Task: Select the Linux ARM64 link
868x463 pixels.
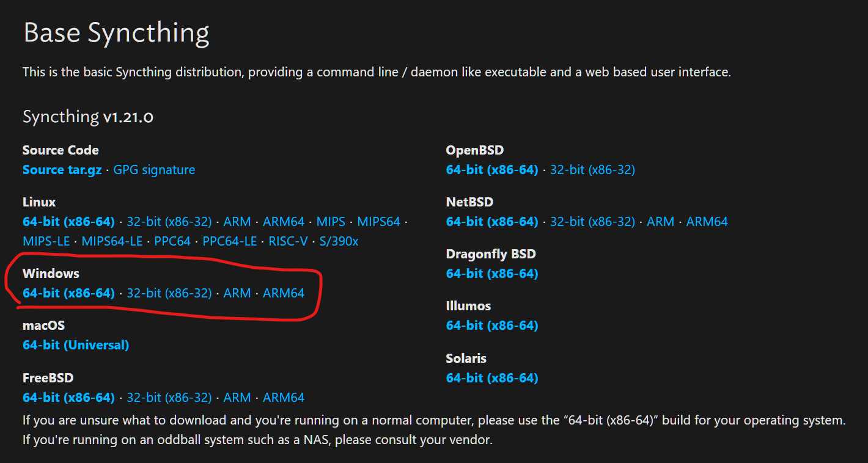Action: [284, 221]
